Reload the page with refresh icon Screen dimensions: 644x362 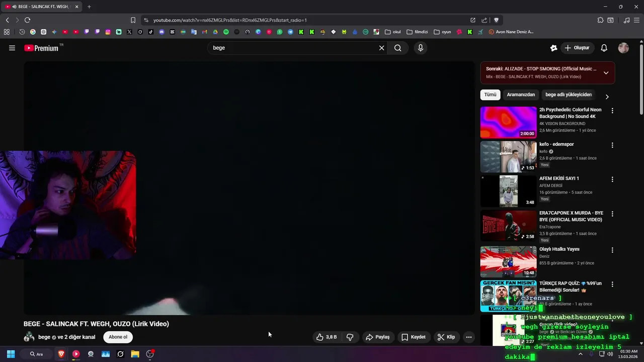coord(27,20)
